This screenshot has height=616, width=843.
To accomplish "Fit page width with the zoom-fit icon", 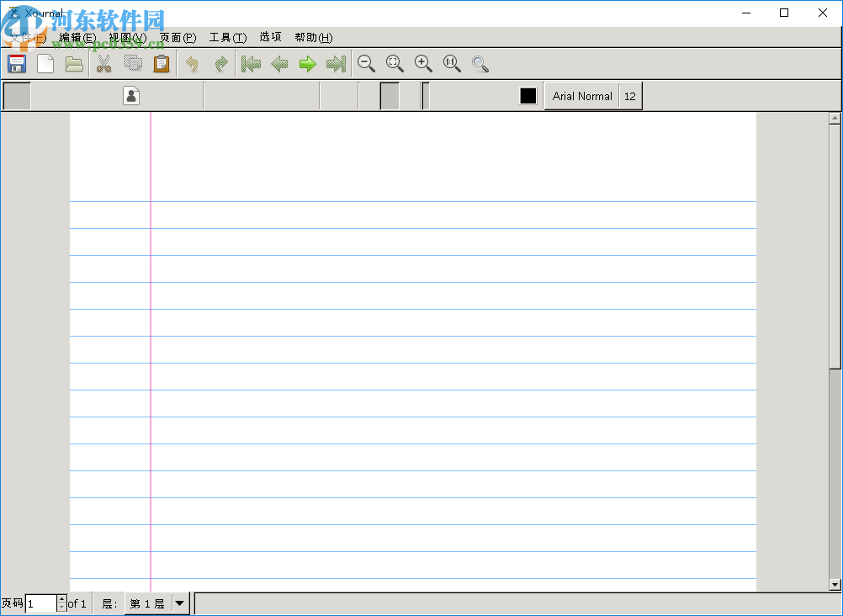I will point(395,63).
